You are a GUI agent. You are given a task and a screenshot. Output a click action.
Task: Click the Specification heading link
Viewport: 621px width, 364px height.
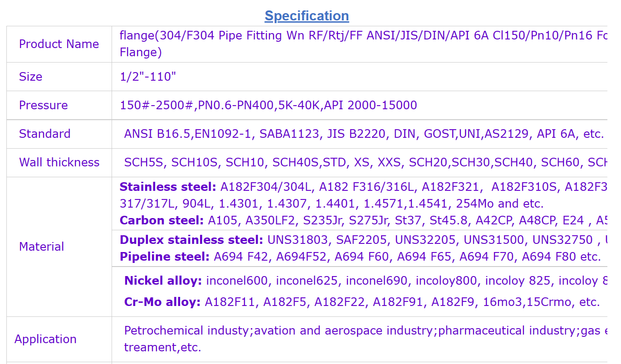[307, 16]
